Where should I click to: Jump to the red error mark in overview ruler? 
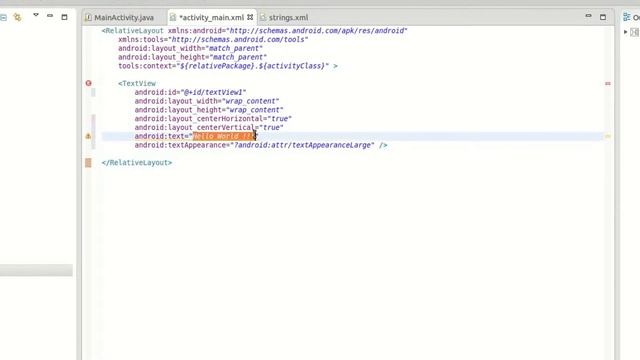[608, 83]
